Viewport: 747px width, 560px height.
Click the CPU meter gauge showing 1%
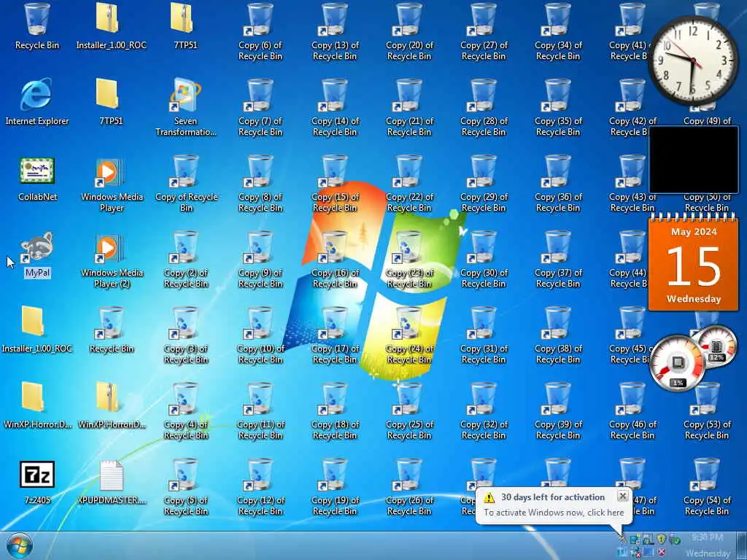click(x=677, y=363)
